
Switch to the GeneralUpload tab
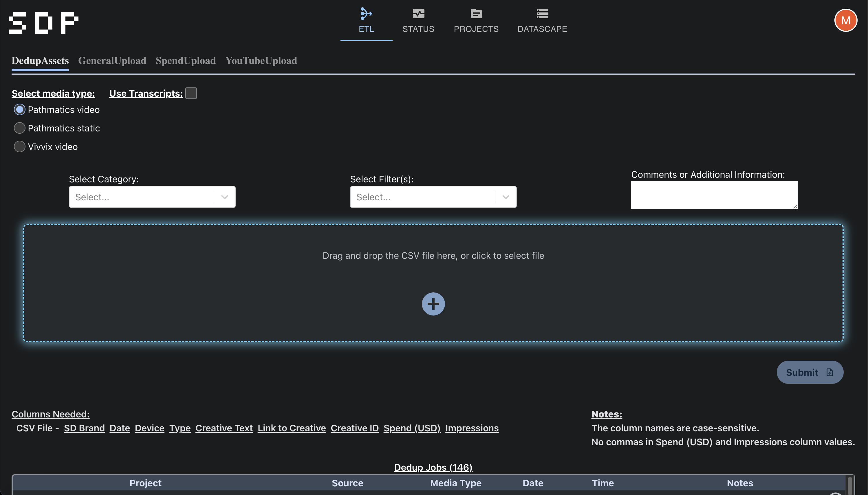pos(112,60)
